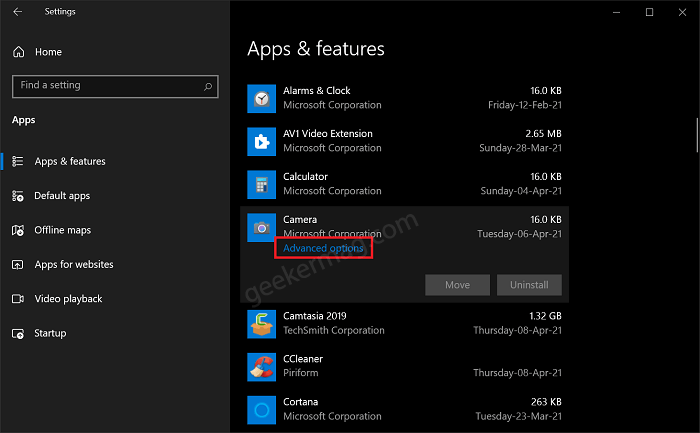Click the search magnifier icon
The width and height of the screenshot is (700, 433).
point(208,86)
